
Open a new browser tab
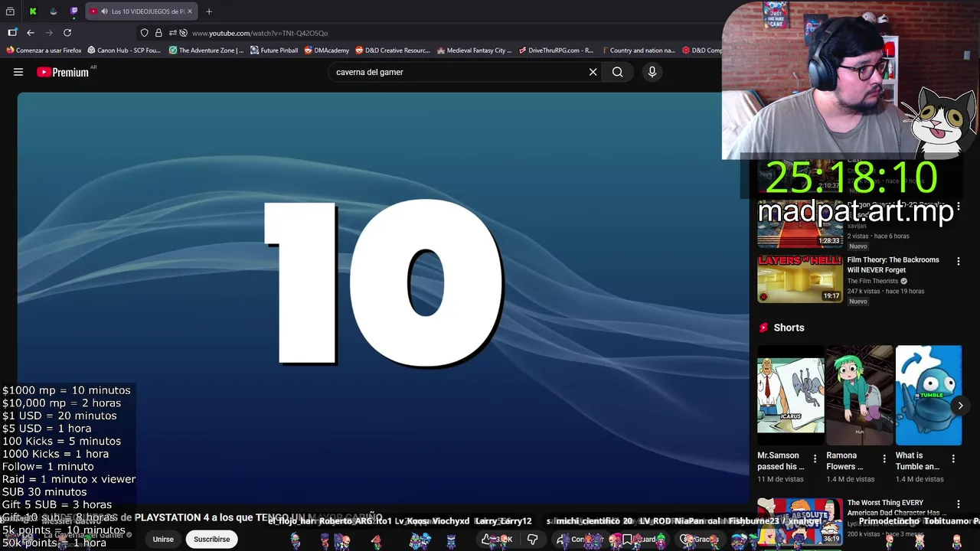pos(209,11)
